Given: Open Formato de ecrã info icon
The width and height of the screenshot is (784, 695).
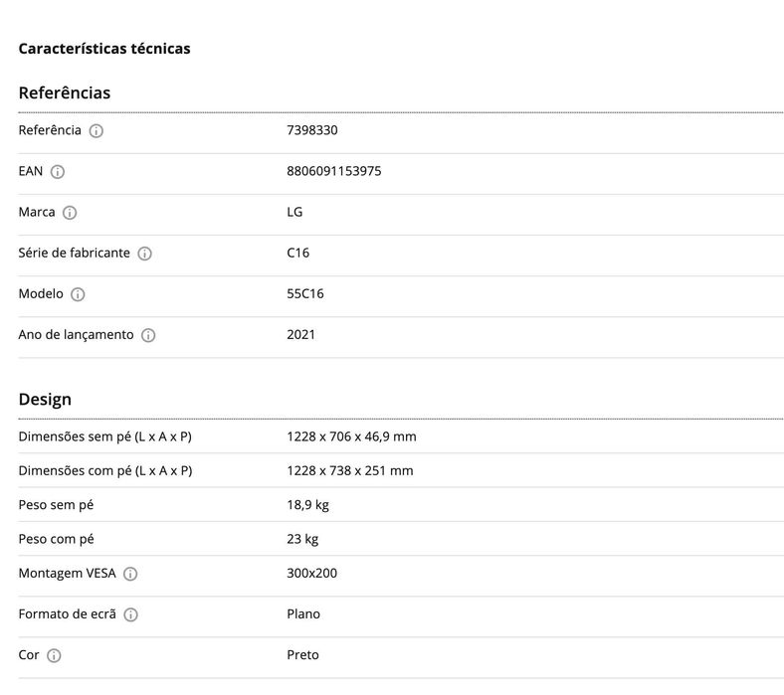Looking at the screenshot, I should (130, 614).
